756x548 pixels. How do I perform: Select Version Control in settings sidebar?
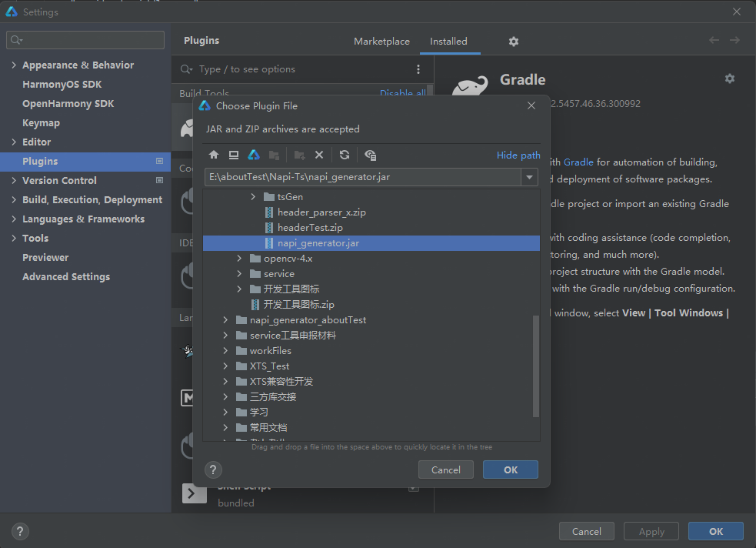tap(59, 180)
